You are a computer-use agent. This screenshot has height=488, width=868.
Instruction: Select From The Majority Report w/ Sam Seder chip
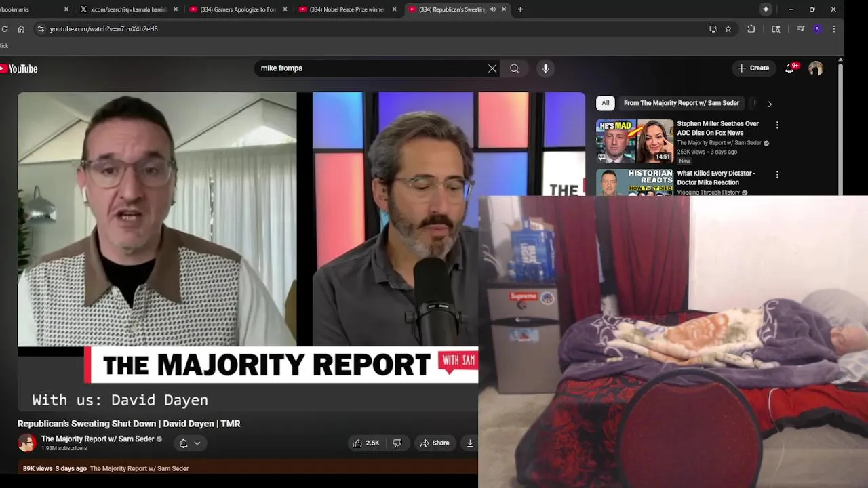coord(682,103)
